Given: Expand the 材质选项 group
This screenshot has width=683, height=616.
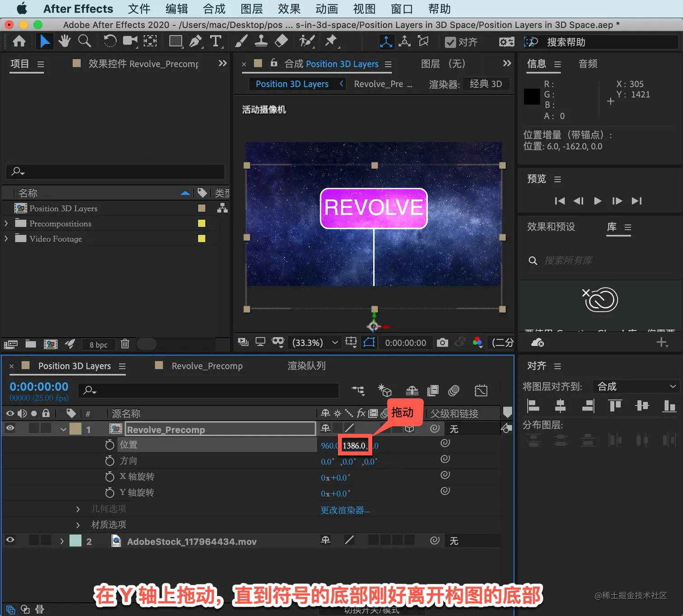Looking at the screenshot, I should click(x=78, y=525).
